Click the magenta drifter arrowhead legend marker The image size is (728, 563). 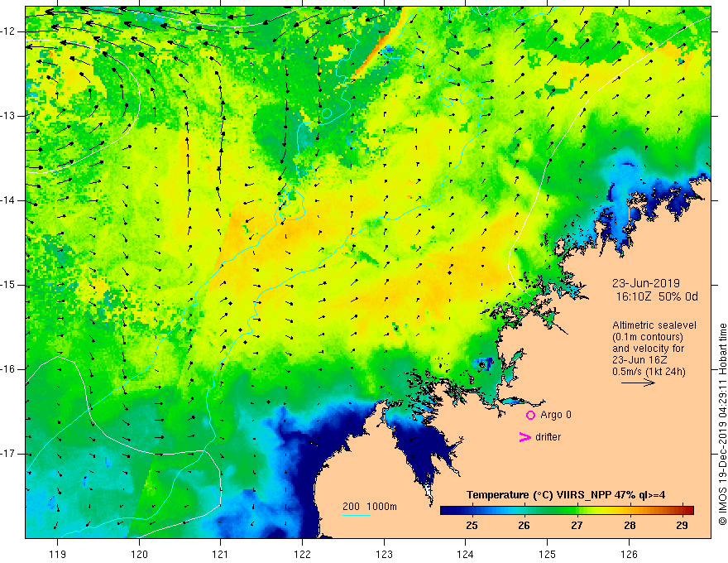524,437
